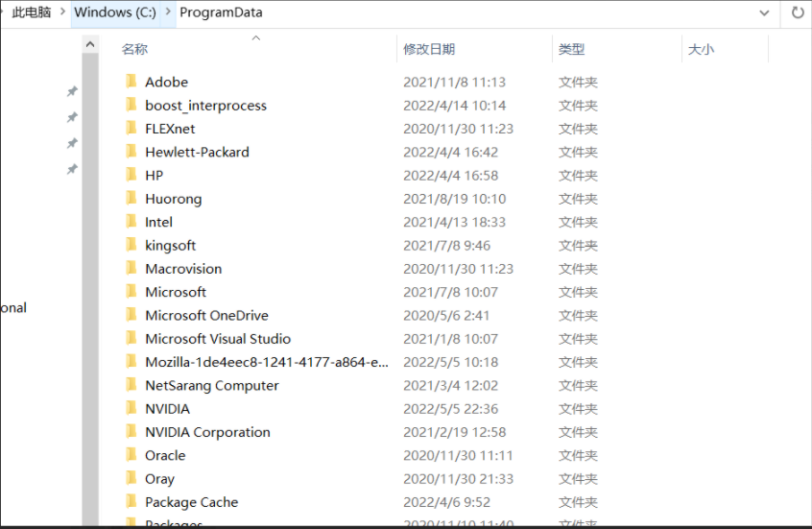Click the refresh icon in address bar

pyautogui.click(x=798, y=12)
